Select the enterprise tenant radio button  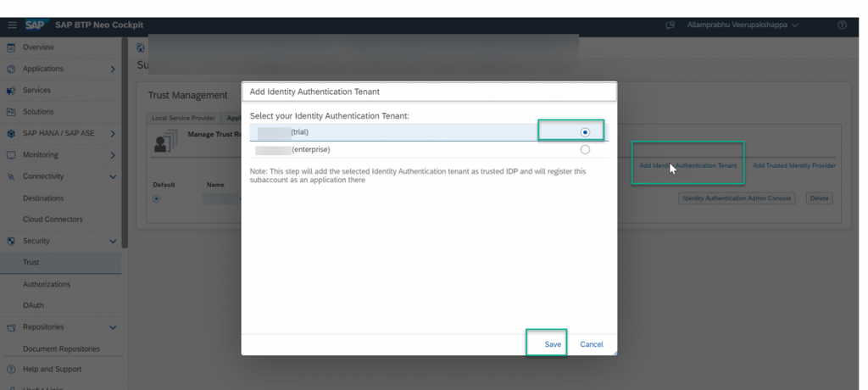pyautogui.click(x=585, y=149)
